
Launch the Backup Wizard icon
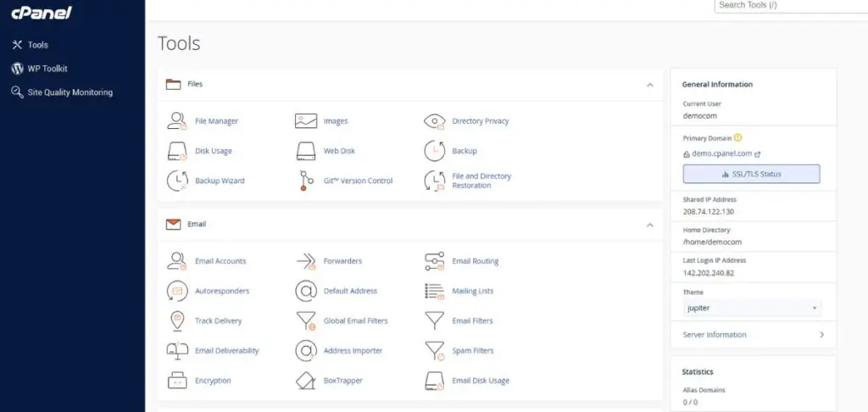[x=177, y=181]
